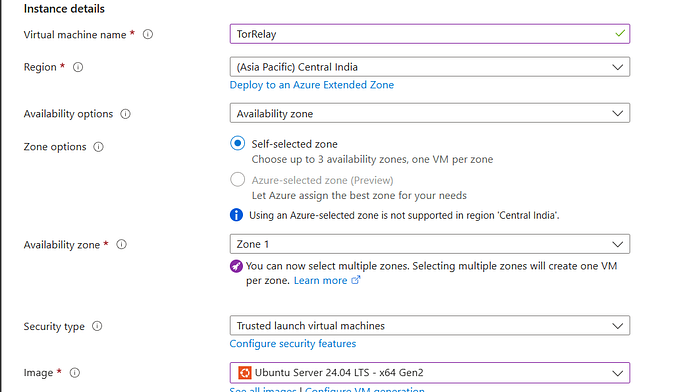Open the Learn more link about multiple zones

click(x=321, y=280)
